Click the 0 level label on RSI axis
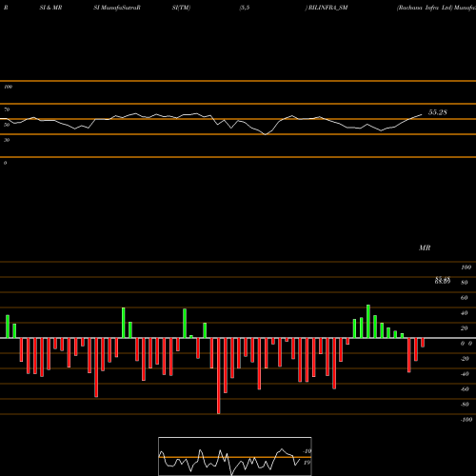Image resolution: width=476 pixels, height=476 pixels. point(5,163)
